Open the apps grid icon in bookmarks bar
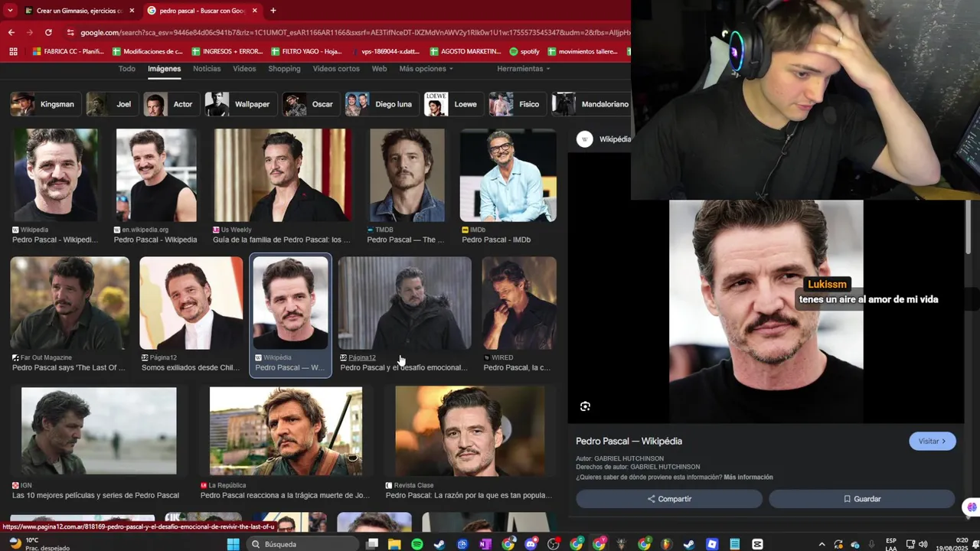980x551 pixels. [x=13, y=51]
